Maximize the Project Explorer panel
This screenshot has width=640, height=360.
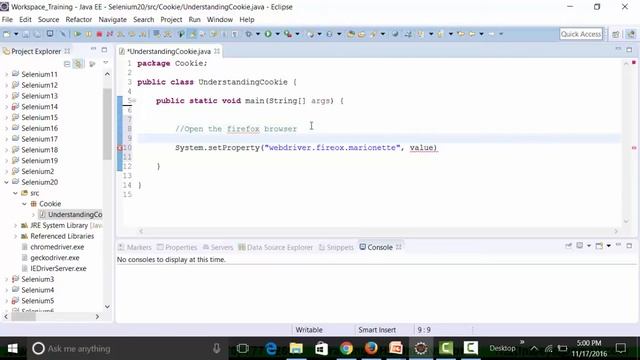104,50
